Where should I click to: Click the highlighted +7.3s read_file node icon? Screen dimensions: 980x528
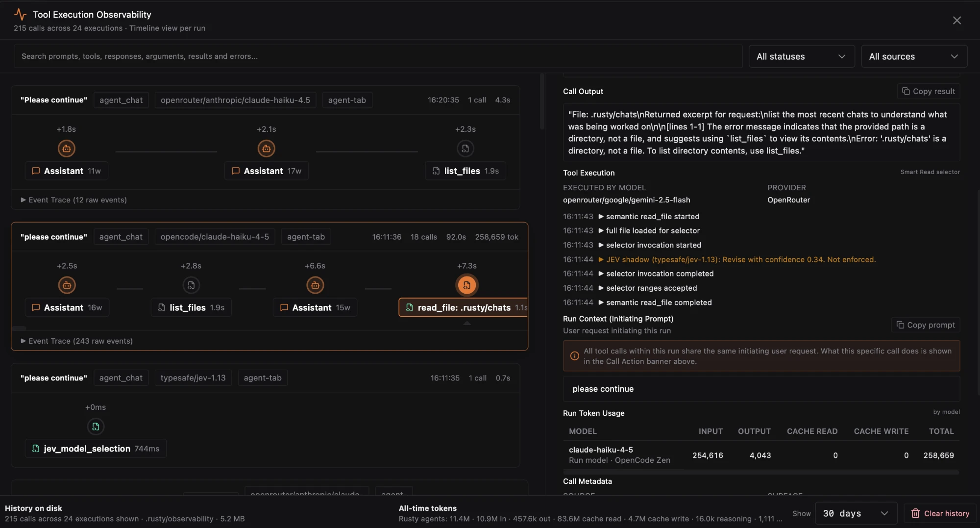click(467, 285)
